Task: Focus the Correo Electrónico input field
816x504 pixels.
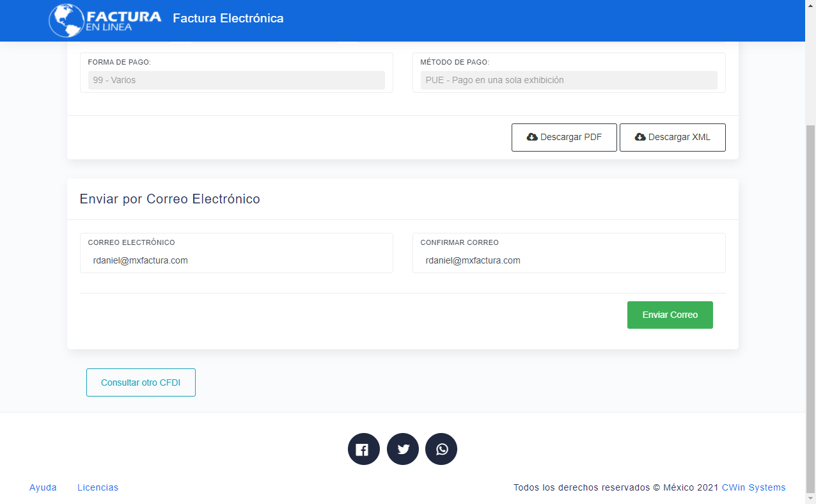Action: coord(236,260)
